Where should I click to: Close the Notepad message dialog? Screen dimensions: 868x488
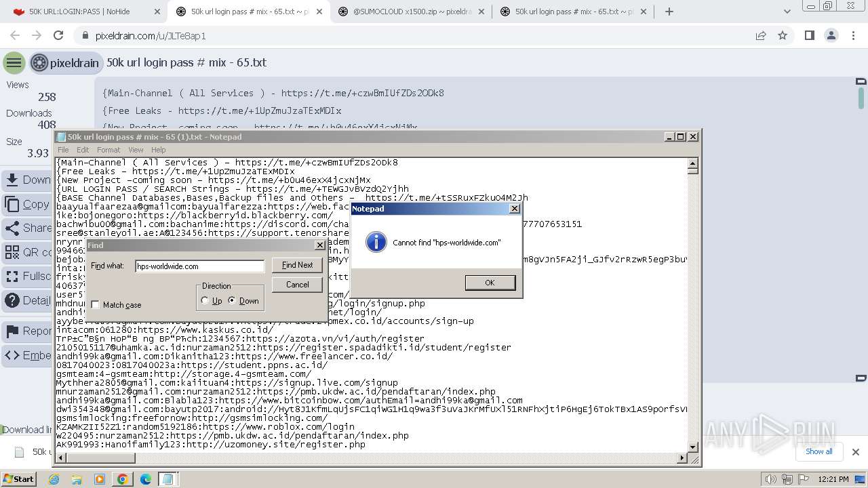(514, 209)
